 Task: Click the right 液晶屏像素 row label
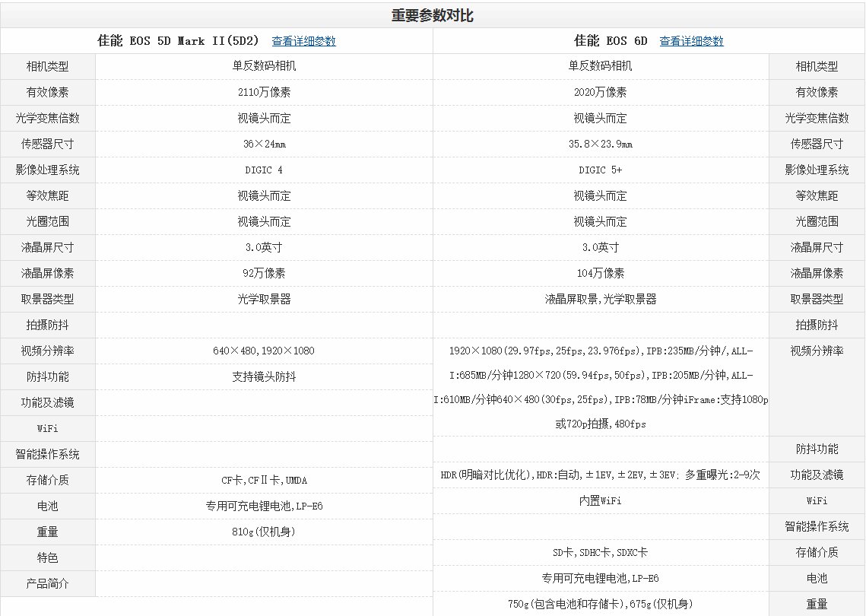click(817, 273)
